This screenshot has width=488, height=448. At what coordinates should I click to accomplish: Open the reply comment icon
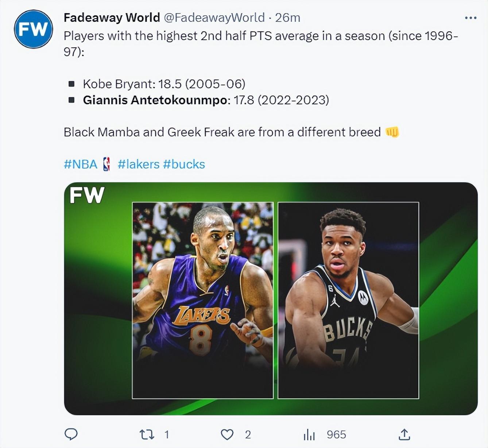click(71, 434)
